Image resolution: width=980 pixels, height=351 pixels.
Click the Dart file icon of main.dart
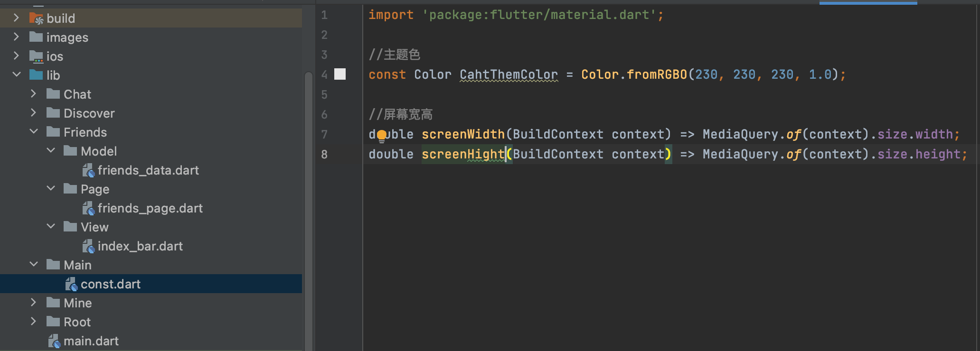coord(54,341)
